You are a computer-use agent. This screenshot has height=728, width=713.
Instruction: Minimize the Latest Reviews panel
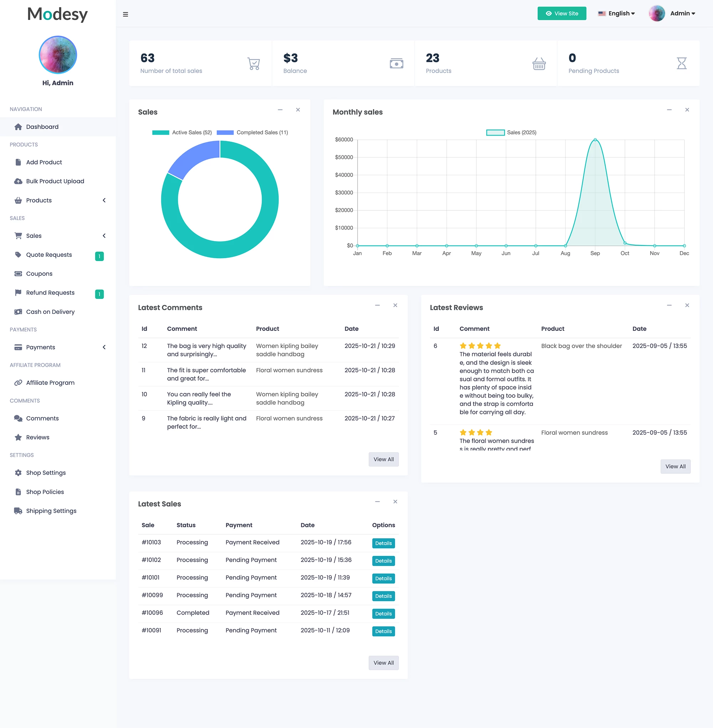[669, 305]
